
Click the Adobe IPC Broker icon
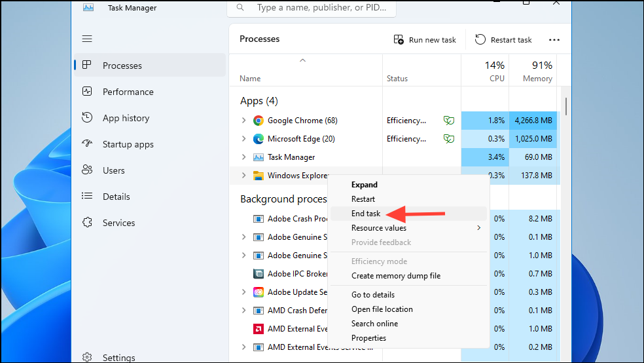(x=259, y=274)
